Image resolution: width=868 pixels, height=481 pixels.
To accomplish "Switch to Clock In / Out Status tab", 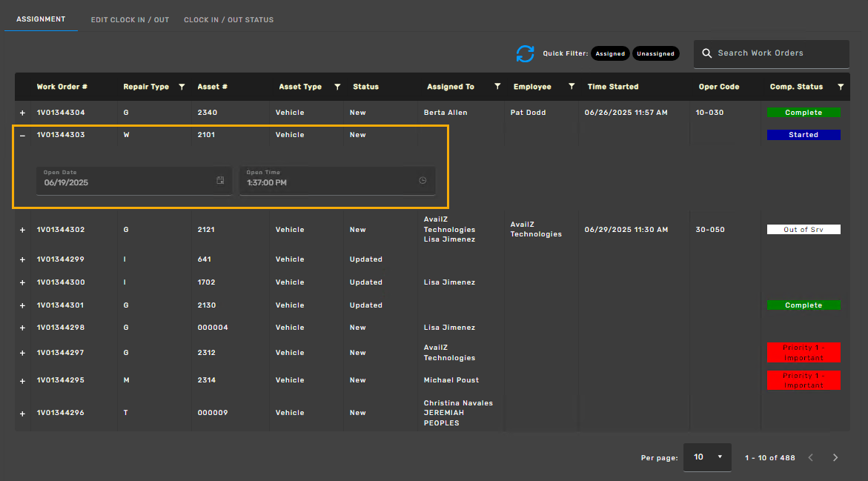I will coord(228,20).
